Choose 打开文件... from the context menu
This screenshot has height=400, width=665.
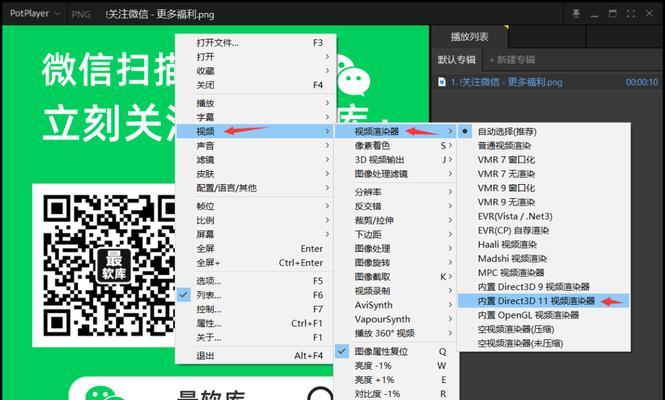point(256,43)
